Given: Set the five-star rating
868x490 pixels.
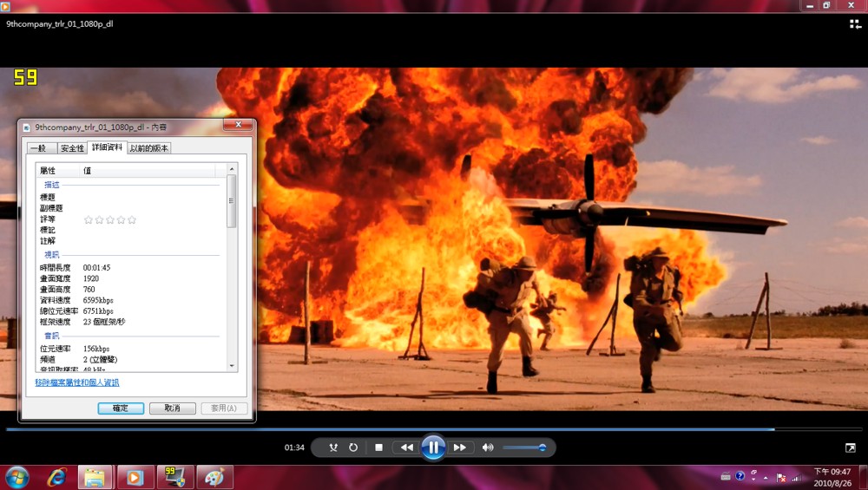Looking at the screenshot, I should [132, 219].
